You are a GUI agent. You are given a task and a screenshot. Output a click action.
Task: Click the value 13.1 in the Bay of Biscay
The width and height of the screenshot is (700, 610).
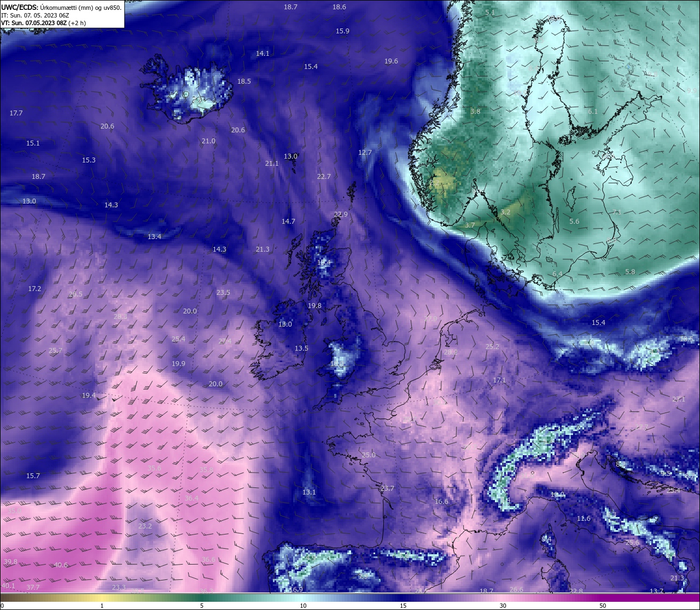click(309, 492)
